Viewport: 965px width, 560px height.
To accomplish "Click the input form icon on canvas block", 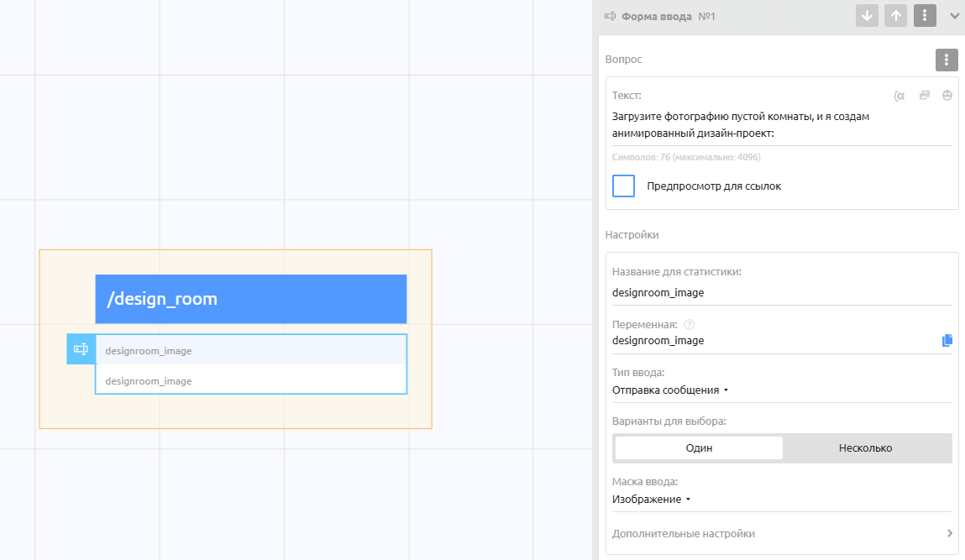I will click(81, 349).
